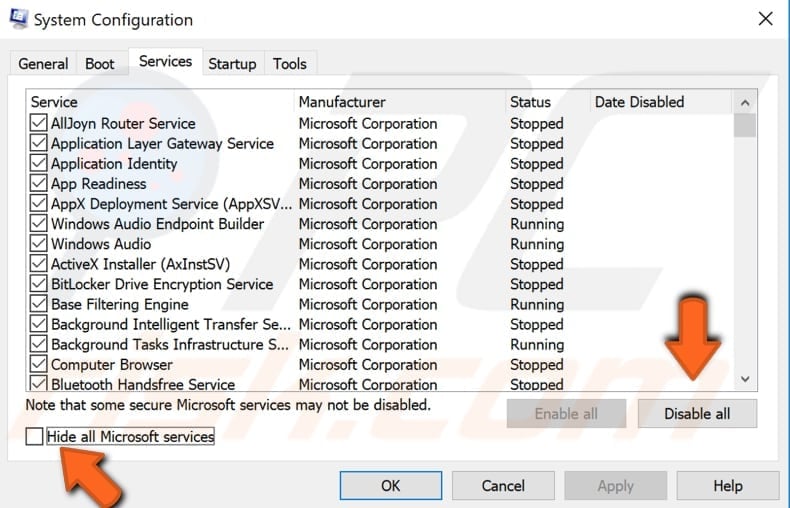
Task: Click the Cancel button
Action: pyautogui.click(x=503, y=486)
